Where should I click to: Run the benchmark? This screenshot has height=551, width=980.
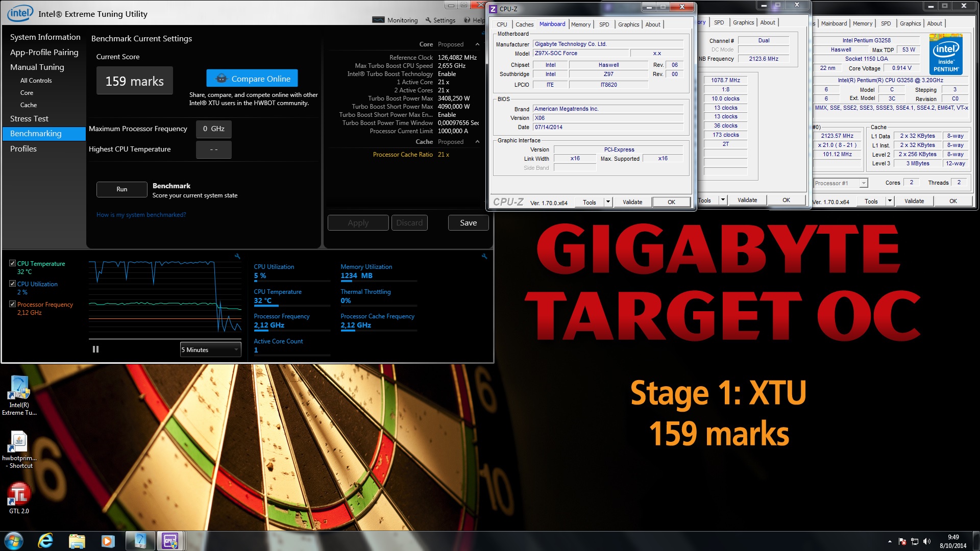click(122, 189)
